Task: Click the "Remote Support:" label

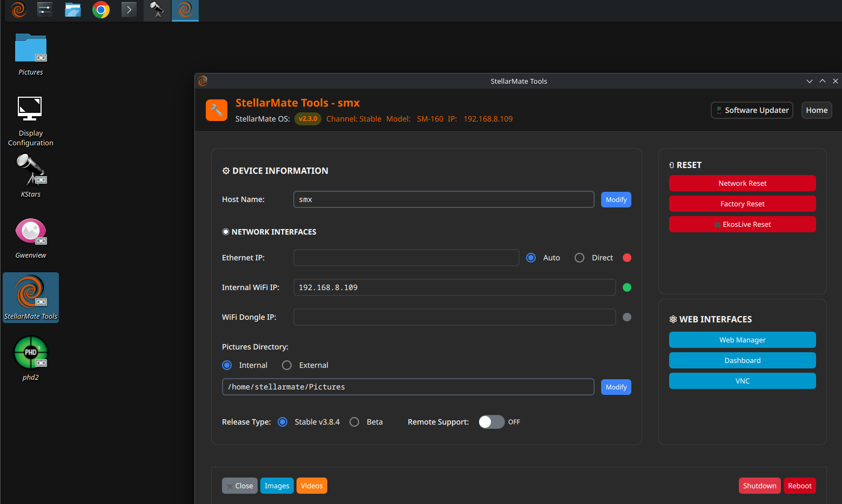Action: (438, 422)
